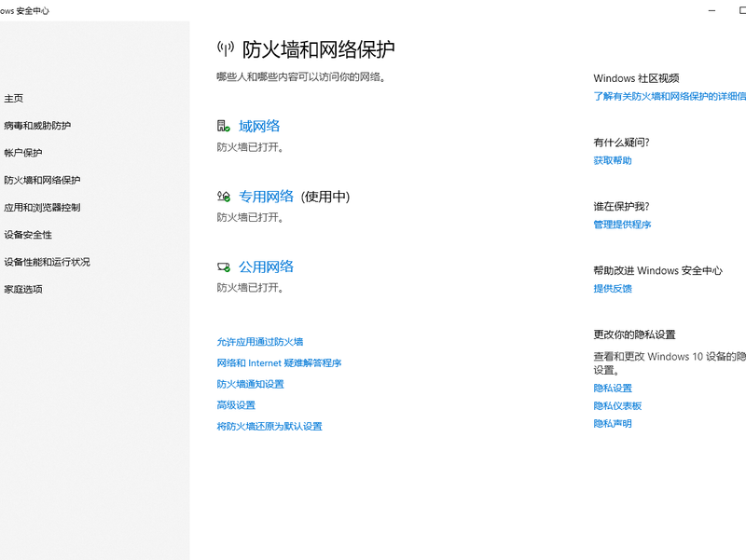This screenshot has width=746, height=560.
Task: Click the private network icon beside 专用网络
Action: (224, 197)
